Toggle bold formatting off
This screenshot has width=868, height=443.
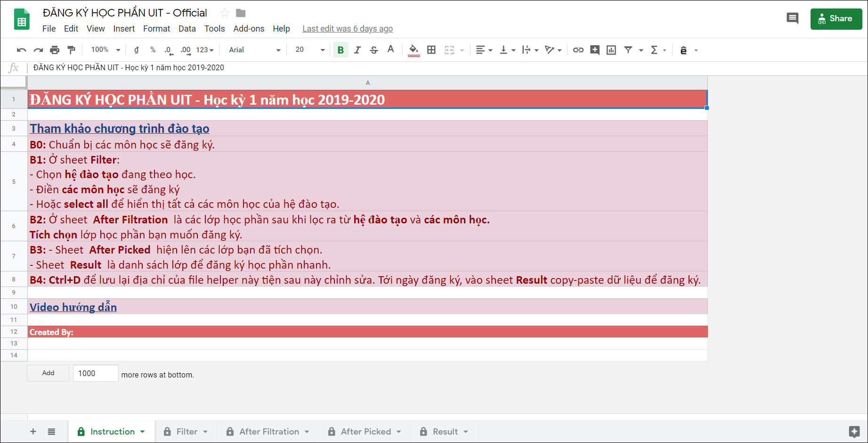tap(341, 49)
